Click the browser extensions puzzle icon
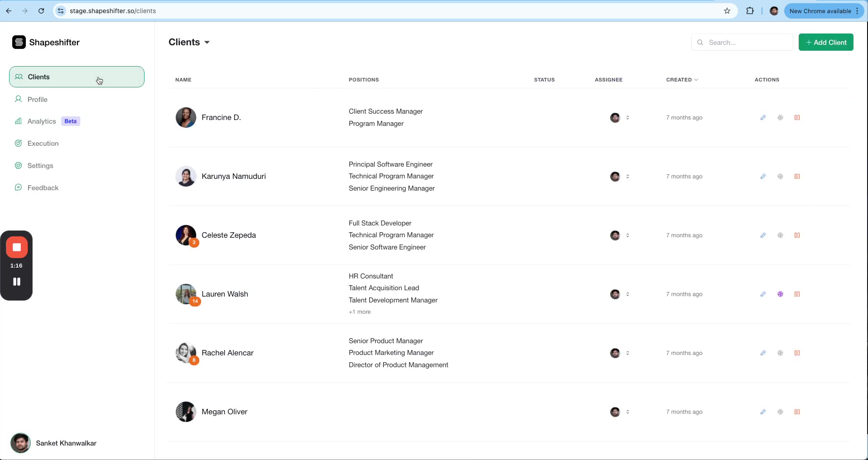The height and width of the screenshot is (460, 868). (x=750, y=11)
